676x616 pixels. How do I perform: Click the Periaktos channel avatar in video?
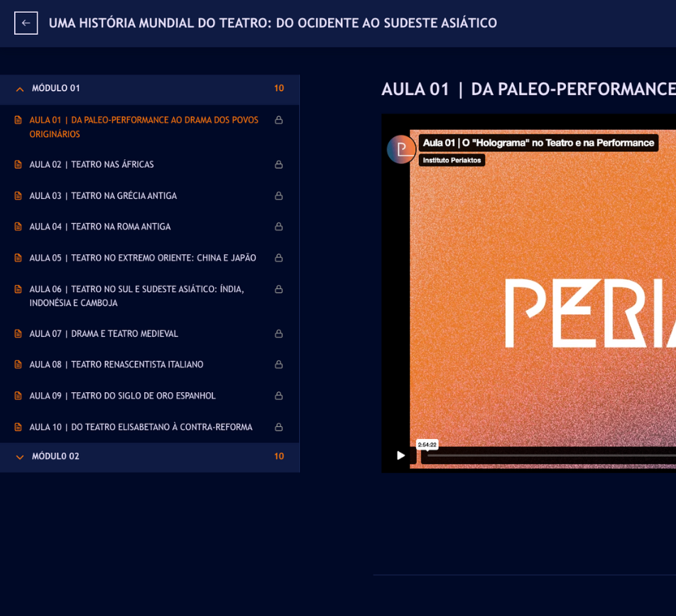point(401,149)
